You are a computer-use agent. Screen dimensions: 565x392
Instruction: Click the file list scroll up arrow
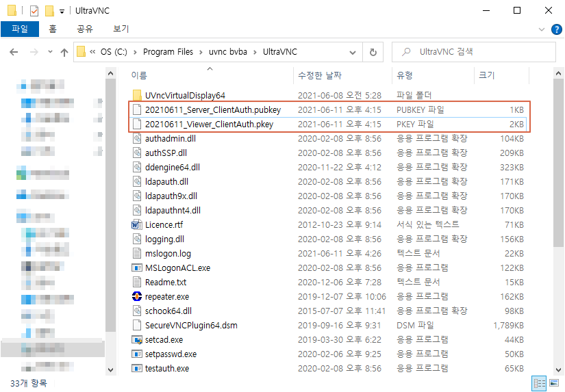tap(559, 73)
